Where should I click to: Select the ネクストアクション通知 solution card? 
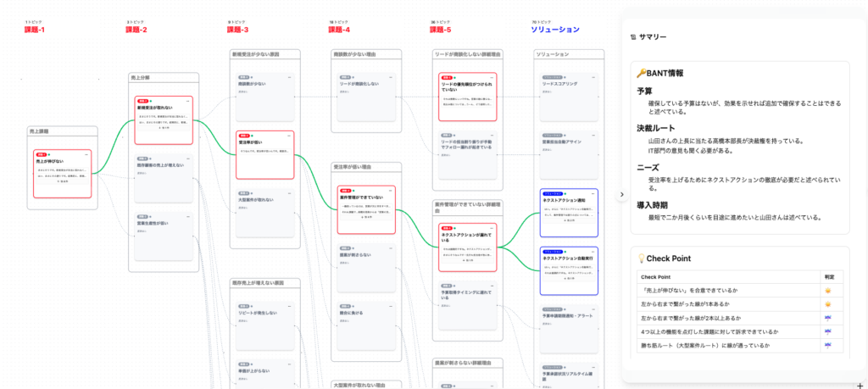(x=569, y=200)
